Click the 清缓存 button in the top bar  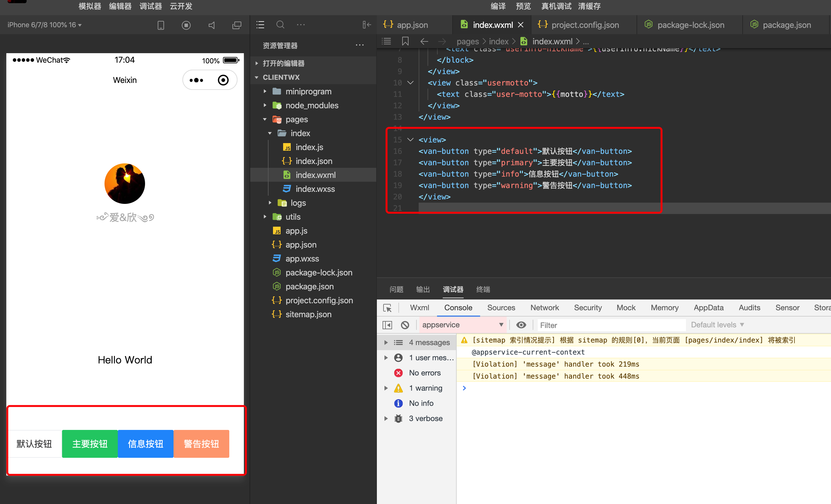[589, 6]
